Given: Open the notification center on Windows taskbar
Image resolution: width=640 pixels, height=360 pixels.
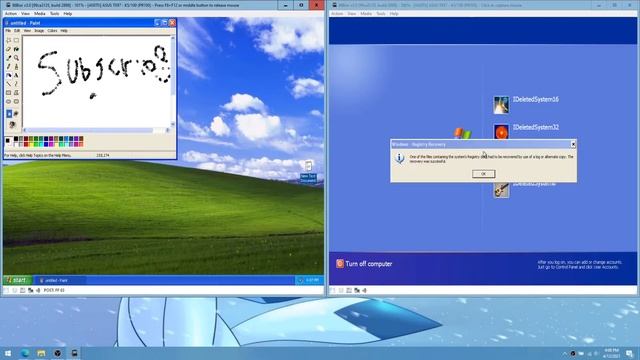Looking at the screenshot, I should [629, 353].
